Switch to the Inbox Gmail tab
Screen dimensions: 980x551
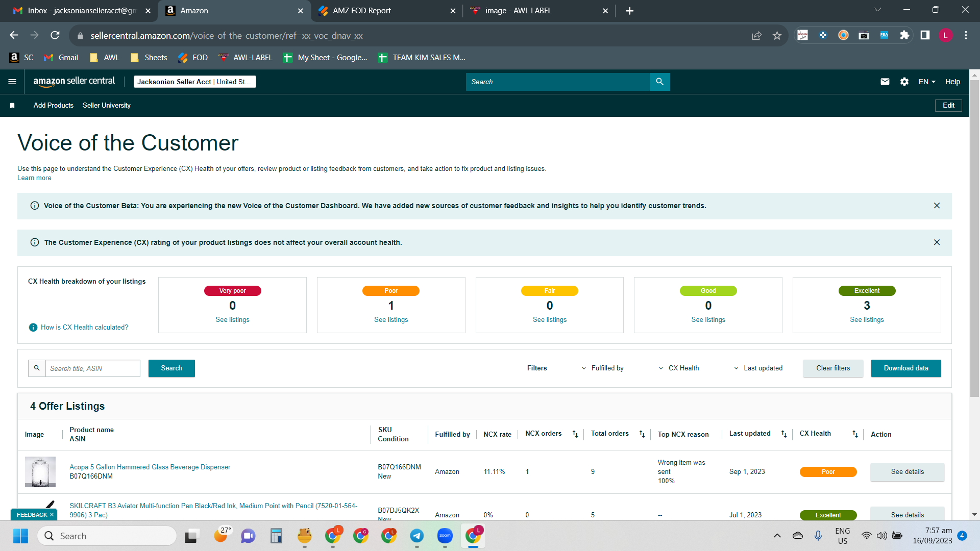tap(82, 11)
